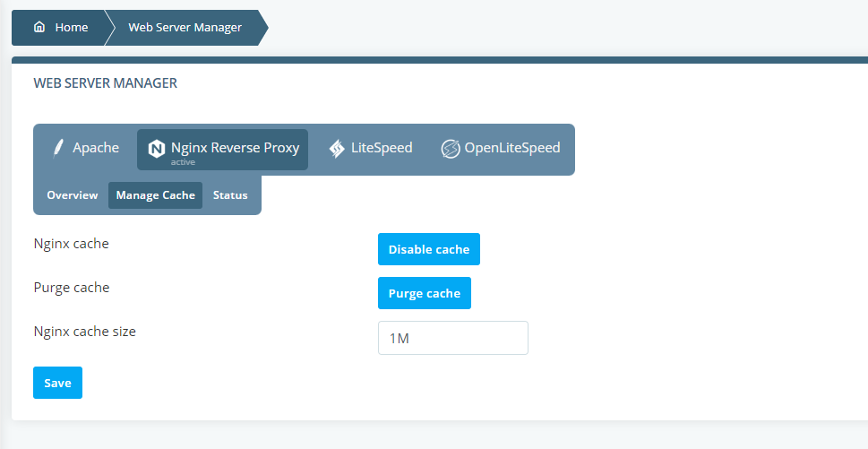This screenshot has height=449, width=868.
Task: Click the 'active' status text under Nginx
Action: tap(183, 162)
